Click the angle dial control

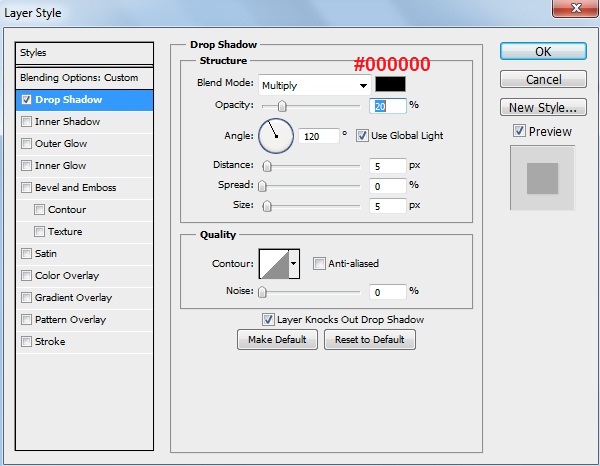[x=275, y=135]
